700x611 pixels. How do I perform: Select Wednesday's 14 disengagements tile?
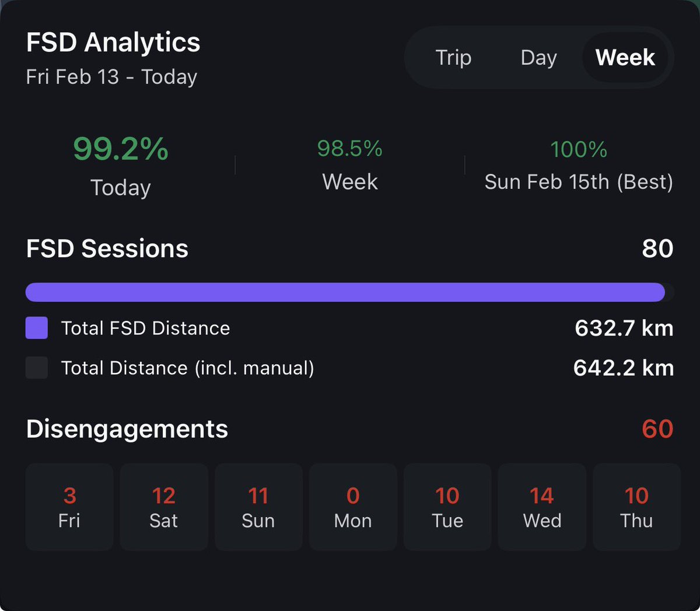click(542, 507)
